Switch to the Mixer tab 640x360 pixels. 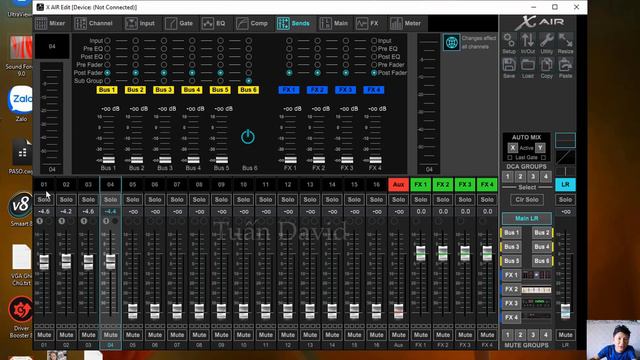click(x=51, y=23)
